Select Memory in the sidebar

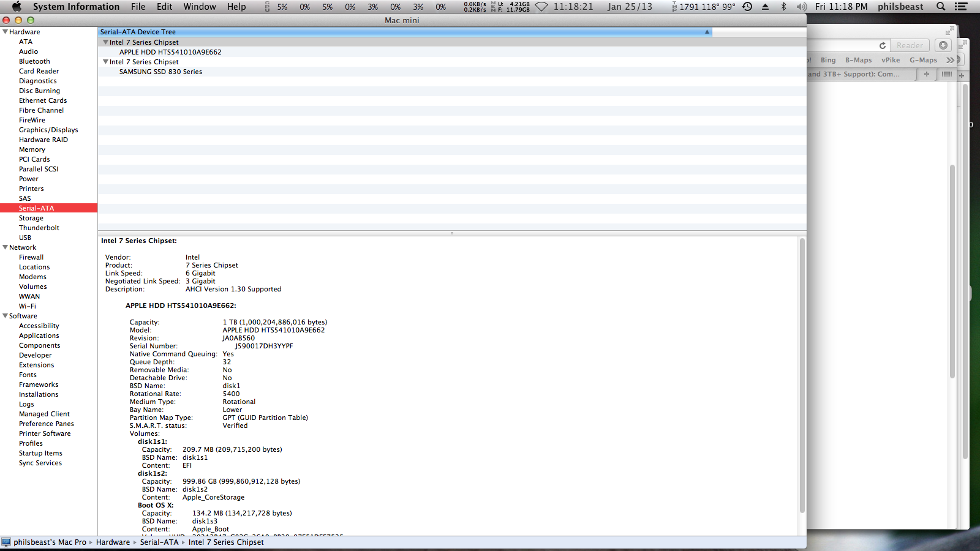click(x=32, y=149)
